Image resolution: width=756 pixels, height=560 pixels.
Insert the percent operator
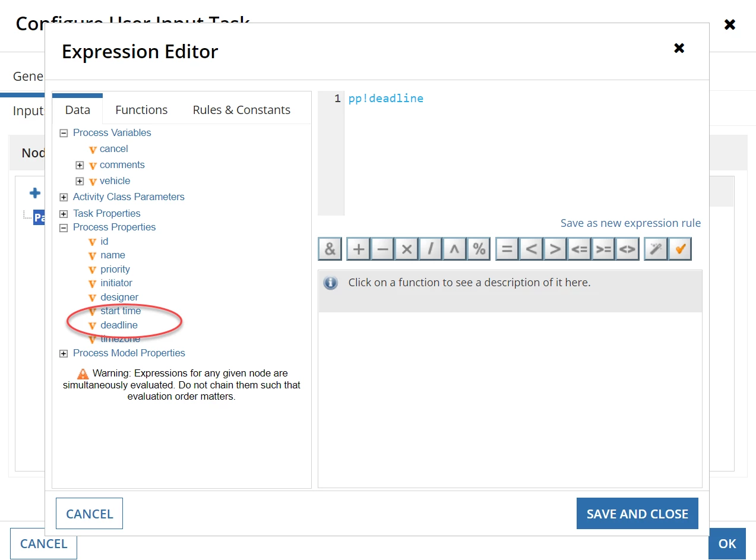point(479,249)
